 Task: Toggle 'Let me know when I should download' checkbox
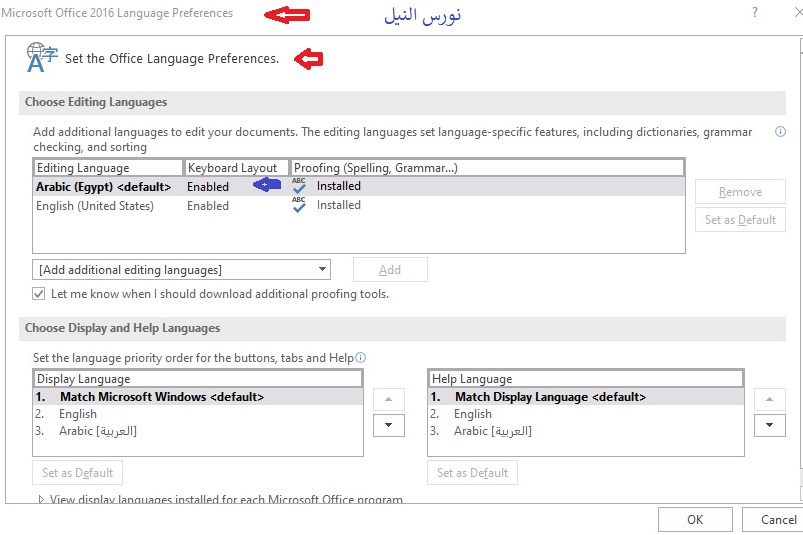[x=39, y=294]
